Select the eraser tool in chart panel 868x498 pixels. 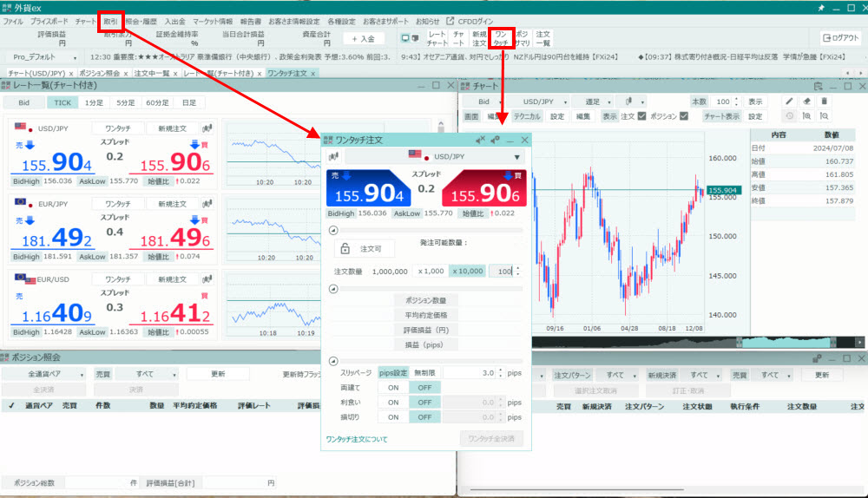[x=806, y=102]
